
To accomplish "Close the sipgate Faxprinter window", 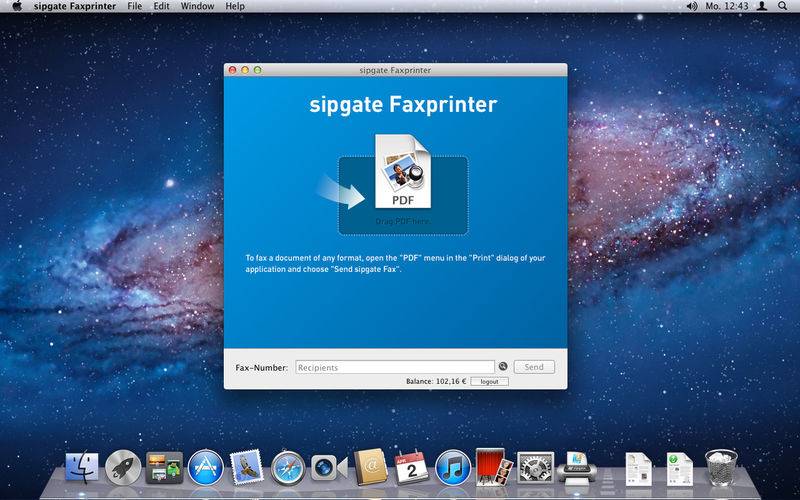I will tap(233, 70).
